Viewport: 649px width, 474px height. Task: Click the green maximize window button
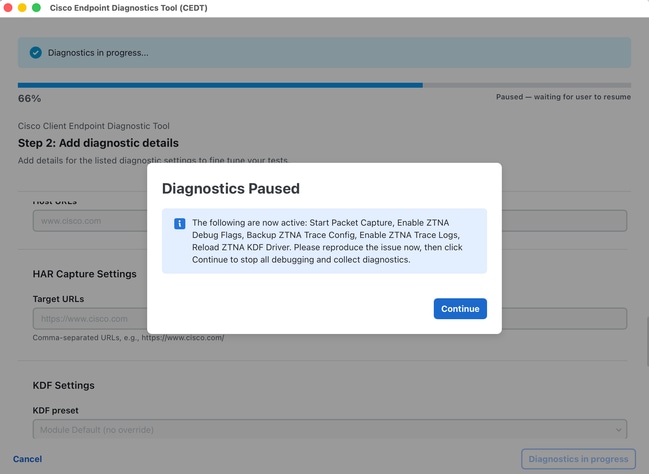(x=36, y=7)
